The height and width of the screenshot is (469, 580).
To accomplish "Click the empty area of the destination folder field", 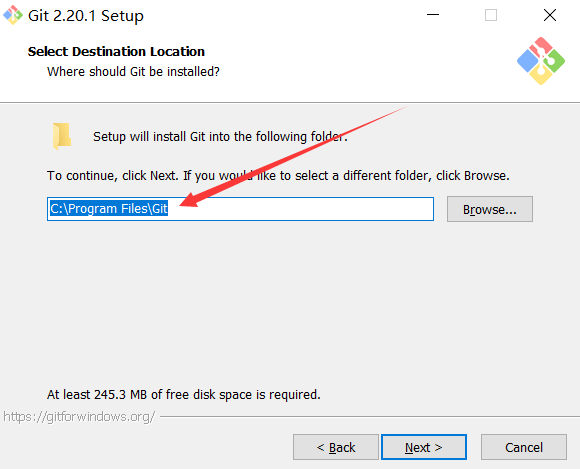I will click(300, 209).
